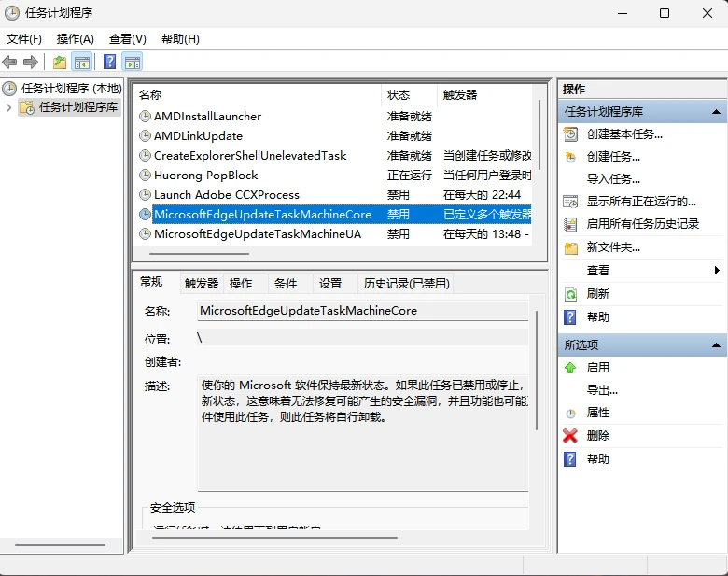728x576 pixels.
Task: Click the clock icon beside AMDLinkUpdate
Action: tap(146, 135)
